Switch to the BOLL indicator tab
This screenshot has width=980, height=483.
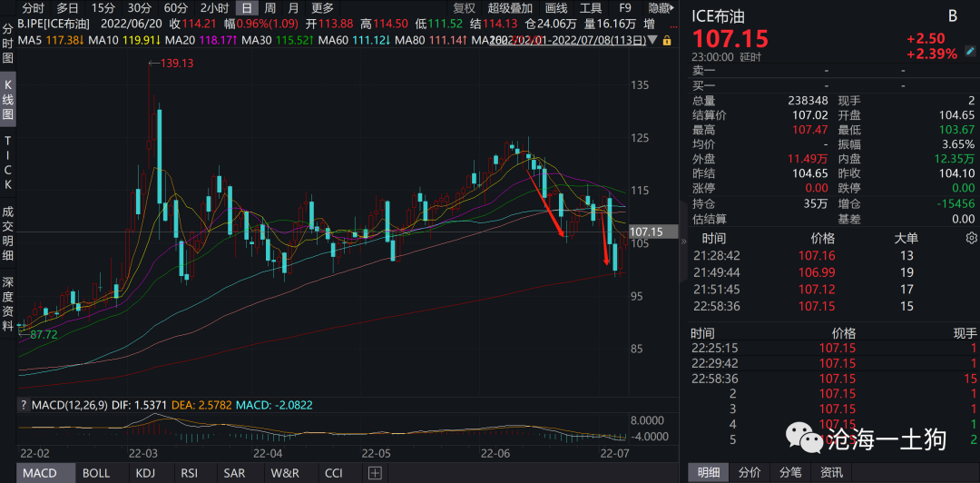pos(95,473)
